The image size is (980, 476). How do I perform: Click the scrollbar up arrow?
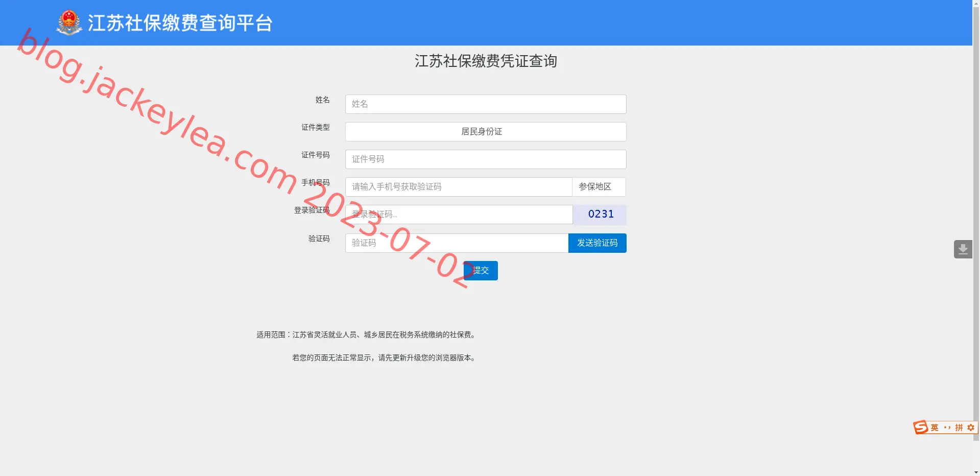click(x=976, y=4)
